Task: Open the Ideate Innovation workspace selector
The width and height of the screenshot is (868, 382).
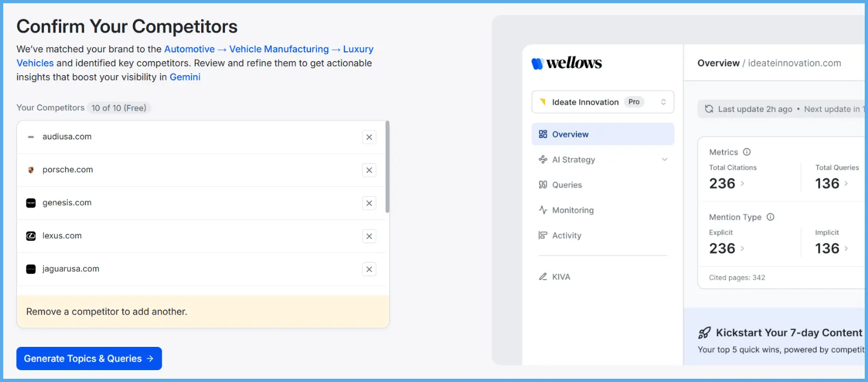Action: [602, 102]
